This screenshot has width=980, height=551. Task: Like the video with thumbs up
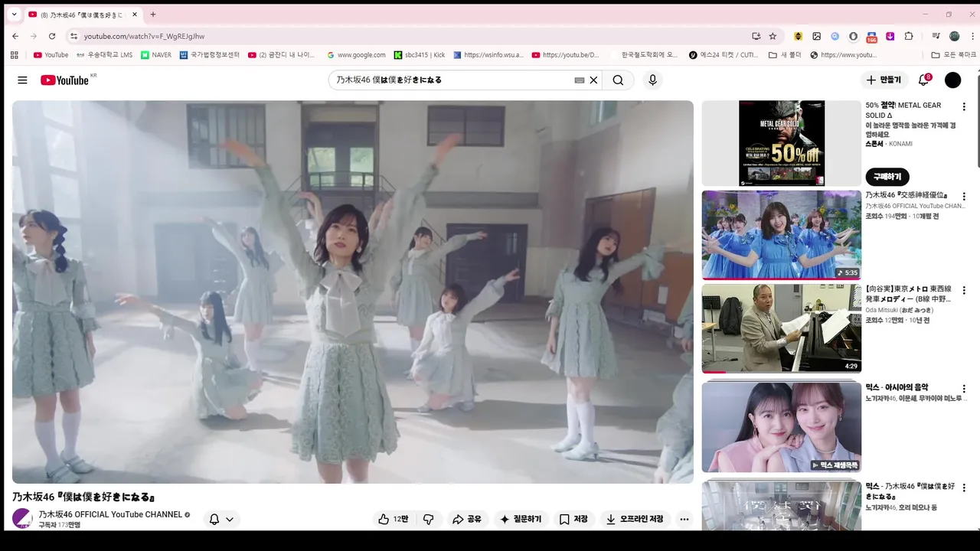[x=393, y=519]
